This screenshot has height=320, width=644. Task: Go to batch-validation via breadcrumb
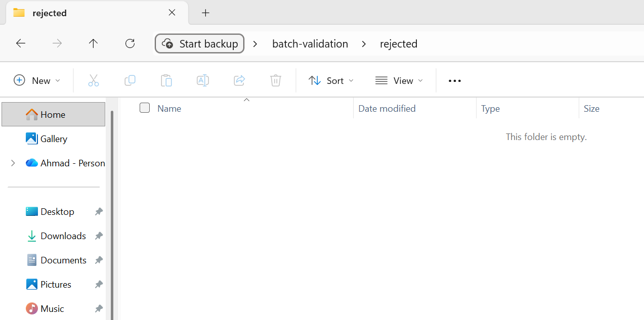310,43
